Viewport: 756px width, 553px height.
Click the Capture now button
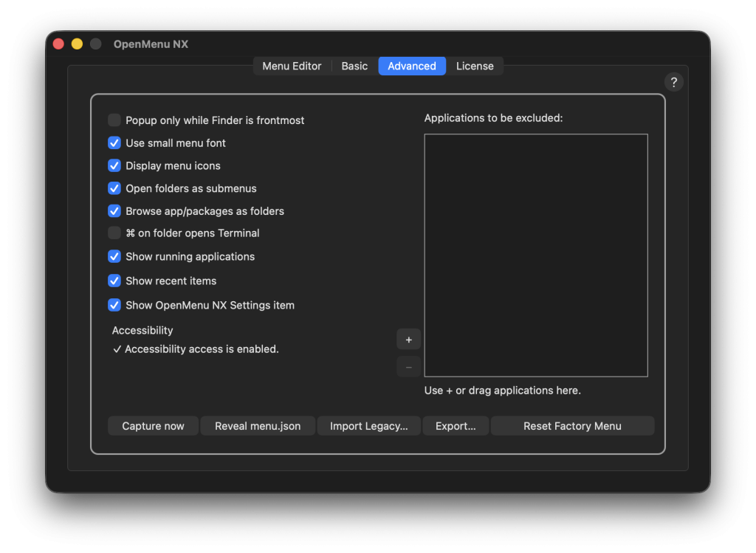coord(153,426)
